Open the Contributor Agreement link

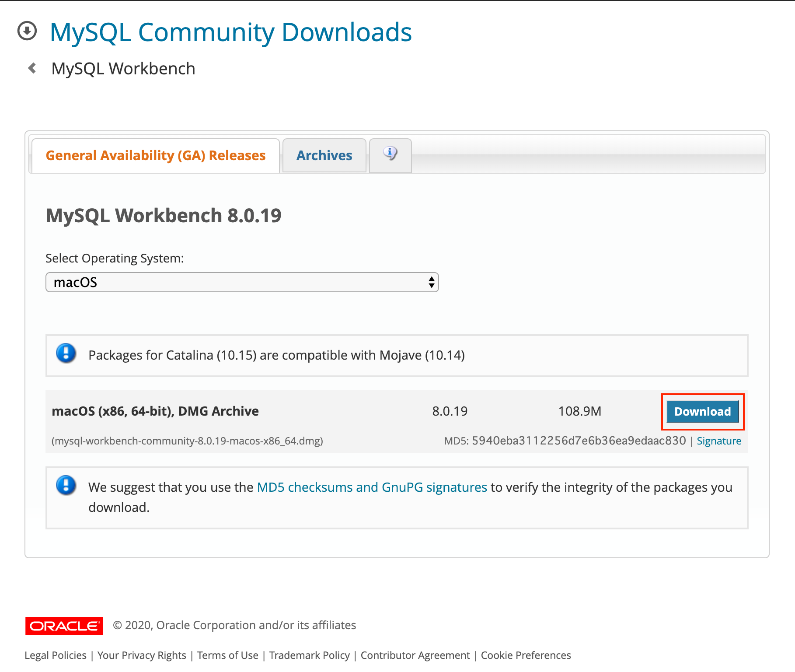[415, 655]
